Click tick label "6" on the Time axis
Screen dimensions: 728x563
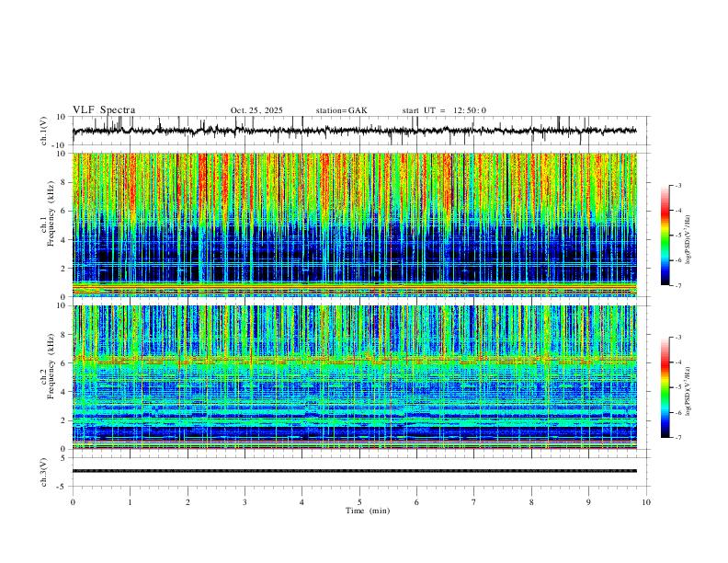(x=416, y=502)
